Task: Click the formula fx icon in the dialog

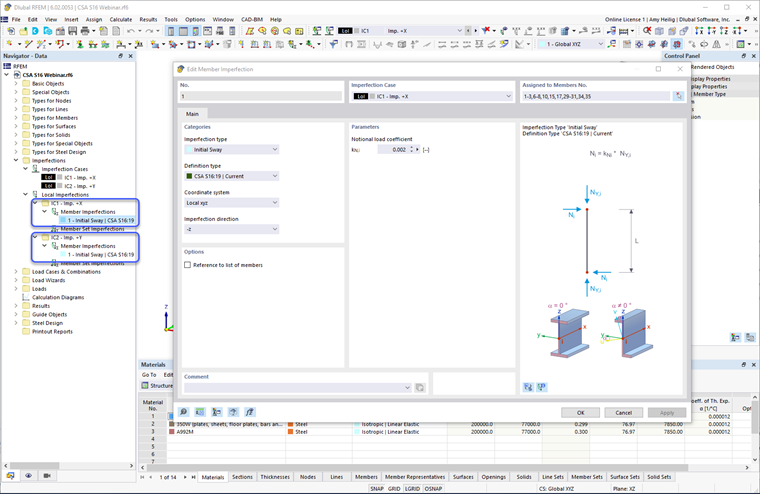Action: pyautogui.click(x=249, y=412)
